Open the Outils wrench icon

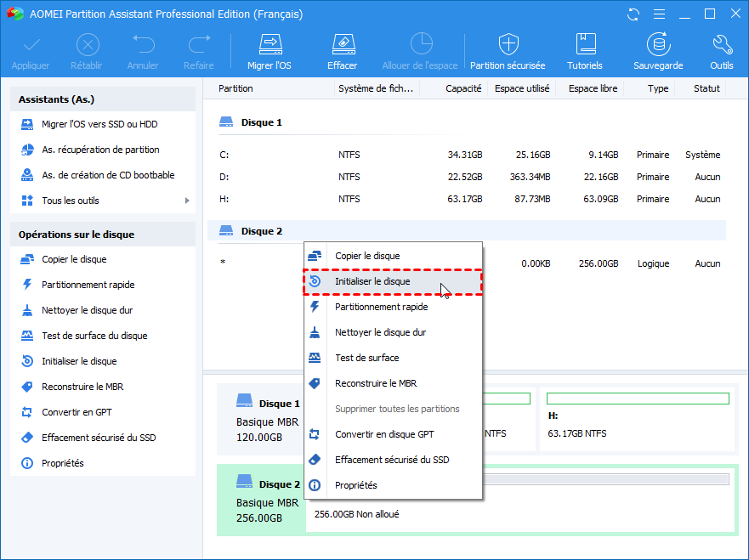tap(722, 44)
